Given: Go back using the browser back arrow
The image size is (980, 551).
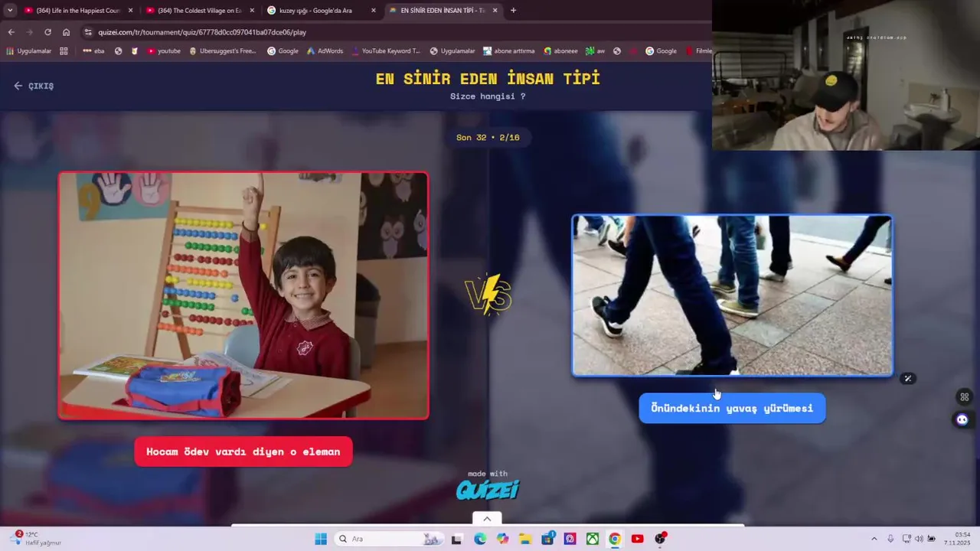Looking at the screenshot, I should coord(11,32).
